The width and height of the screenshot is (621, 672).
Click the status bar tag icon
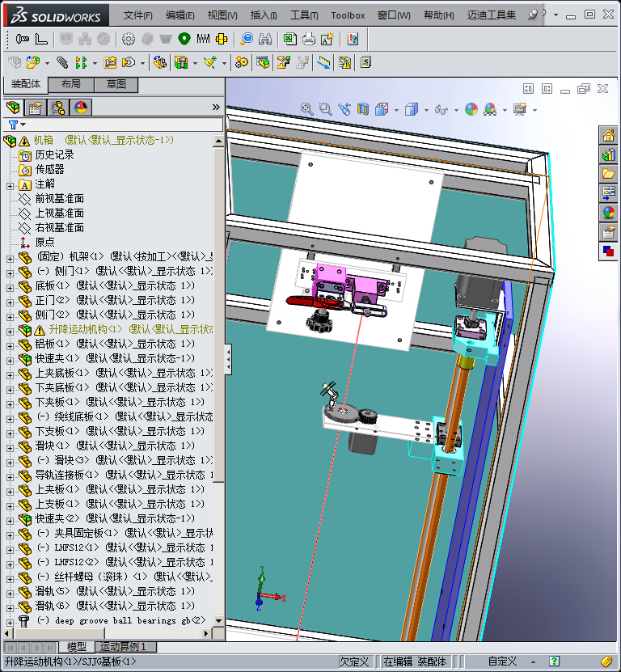606,661
